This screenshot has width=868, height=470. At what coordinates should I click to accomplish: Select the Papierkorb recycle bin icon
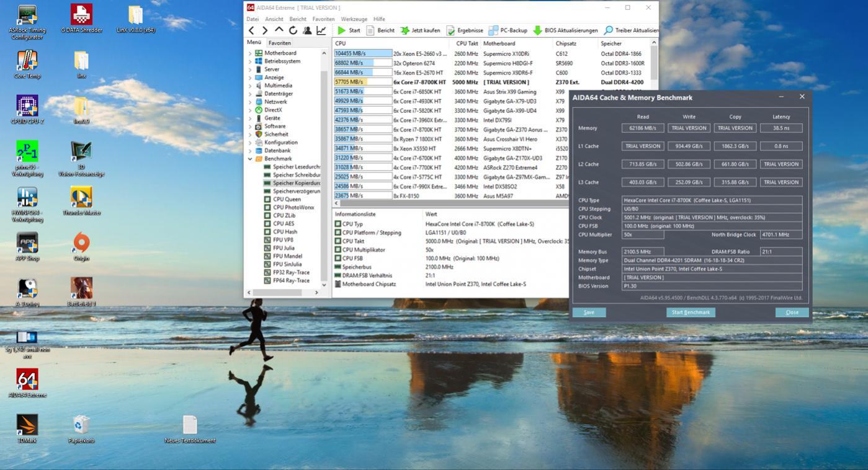(81, 429)
